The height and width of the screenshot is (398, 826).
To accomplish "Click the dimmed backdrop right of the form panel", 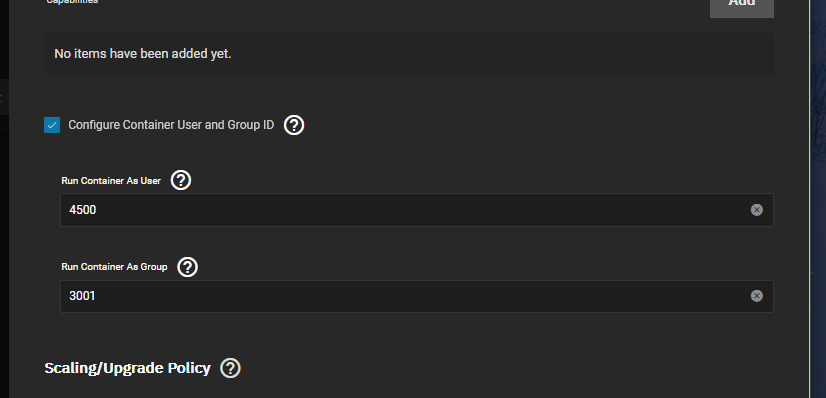I will (x=819, y=199).
